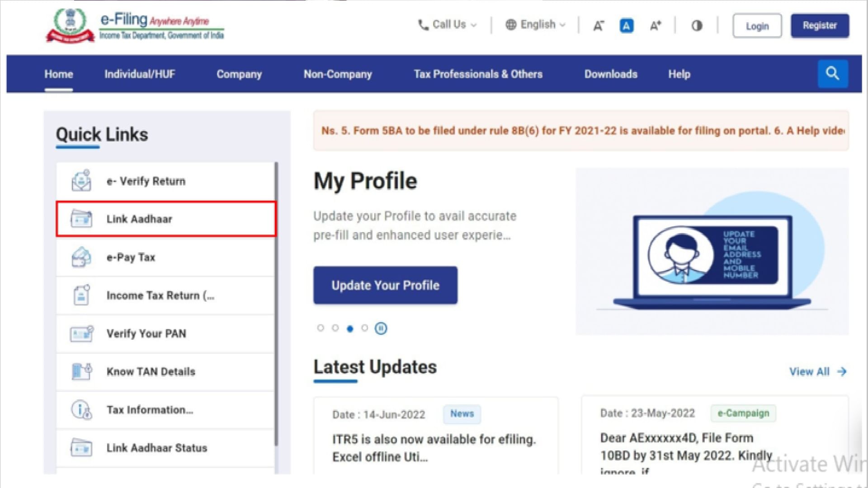
Task: Select the third carousel dot indicator
Action: 350,328
